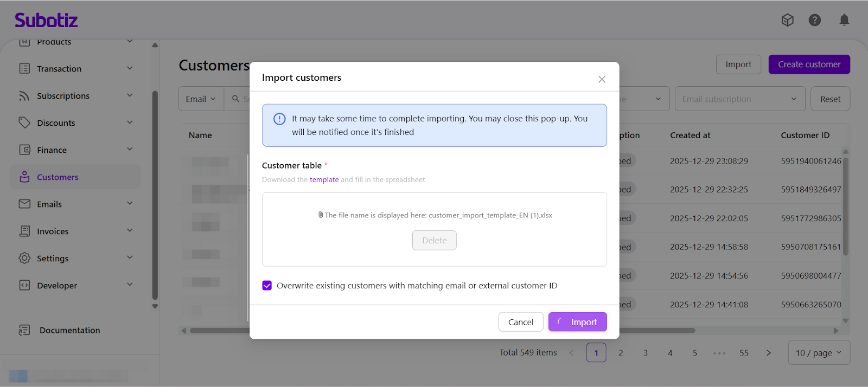868x387 pixels.
Task: Click the notification bell icon
Action: (x=844, y=20)
